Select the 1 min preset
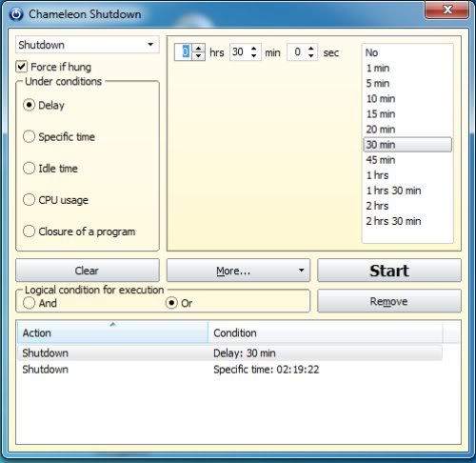This screenshot has width=476, height=463. [x=407, y=68]
